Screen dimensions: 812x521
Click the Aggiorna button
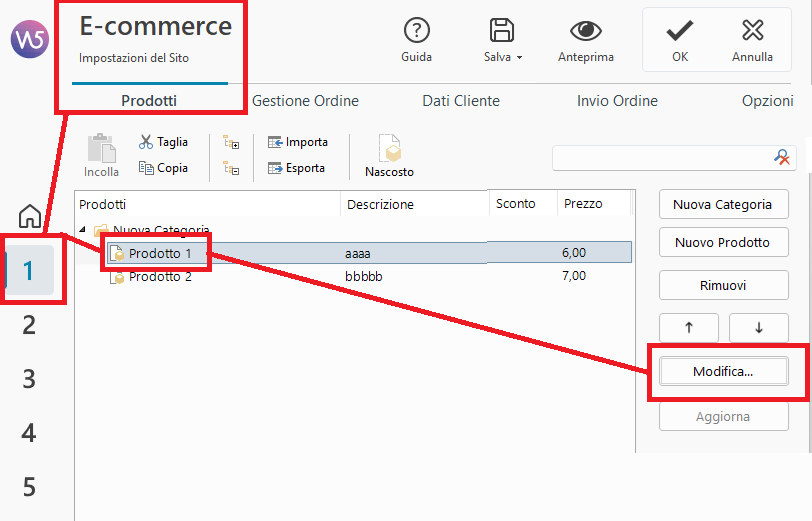coord(723,416)
